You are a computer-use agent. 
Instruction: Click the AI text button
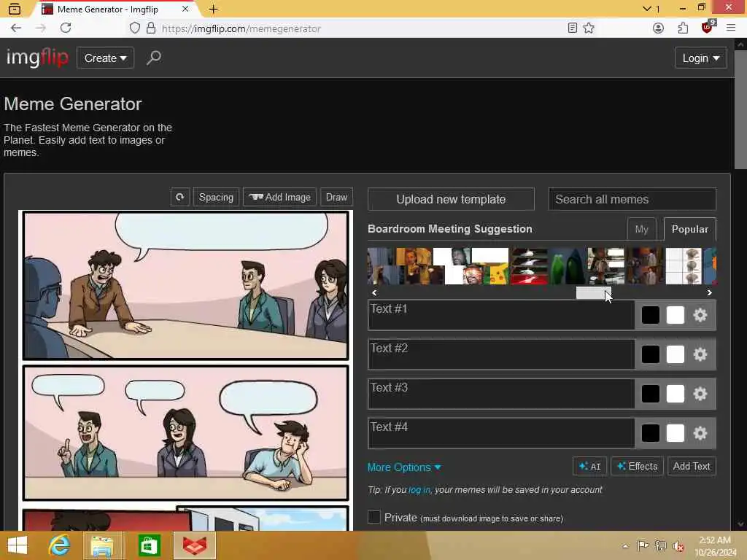pos(589,466)
